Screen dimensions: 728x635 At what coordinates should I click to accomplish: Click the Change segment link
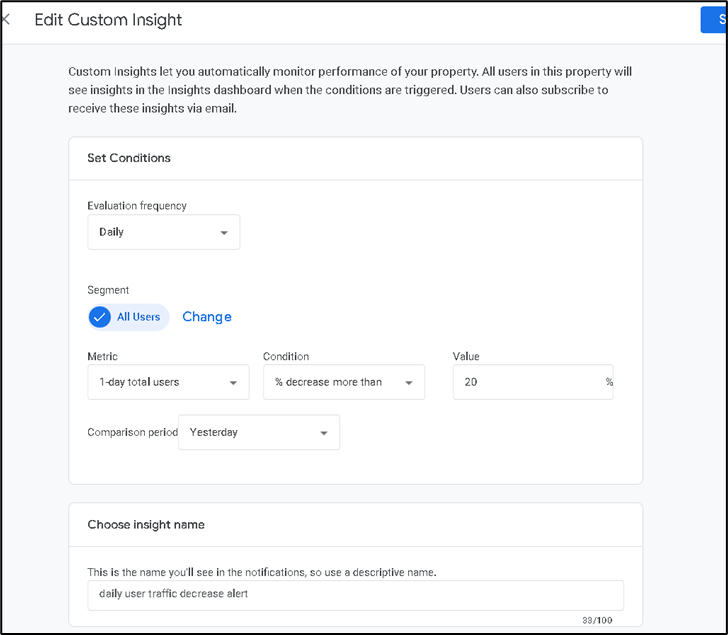207,317
